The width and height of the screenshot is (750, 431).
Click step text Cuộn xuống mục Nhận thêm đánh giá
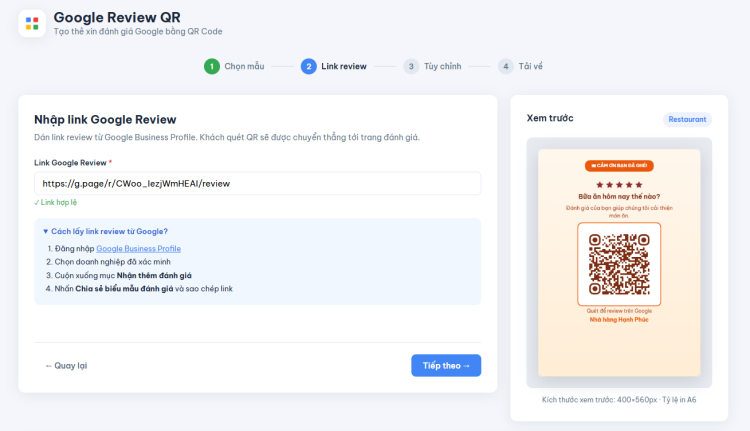pyautogui.click(x=123, y=276)
